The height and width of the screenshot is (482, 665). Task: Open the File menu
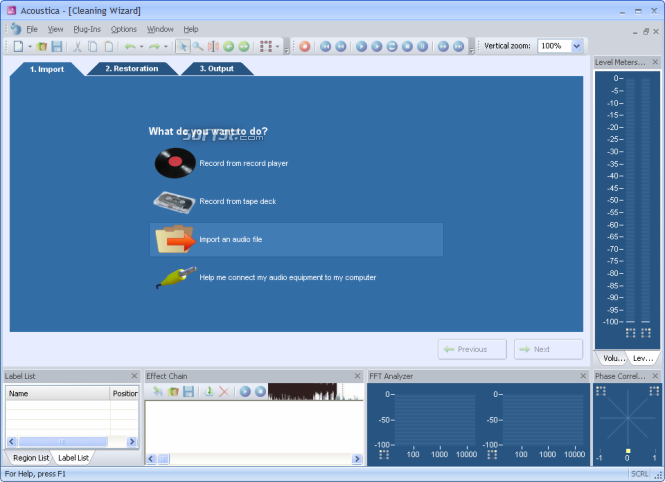32,29
